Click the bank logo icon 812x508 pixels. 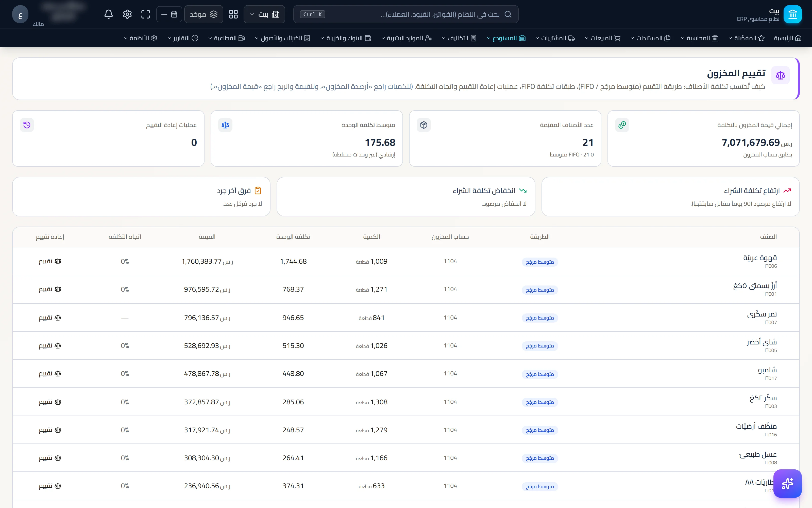[792, 14]
